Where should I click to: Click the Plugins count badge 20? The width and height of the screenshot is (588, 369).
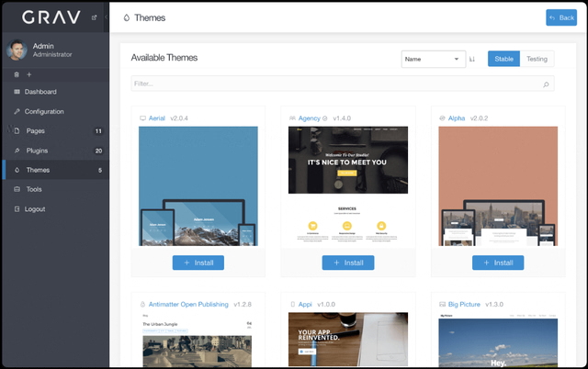pyautogui.click(x=98, y=151)
